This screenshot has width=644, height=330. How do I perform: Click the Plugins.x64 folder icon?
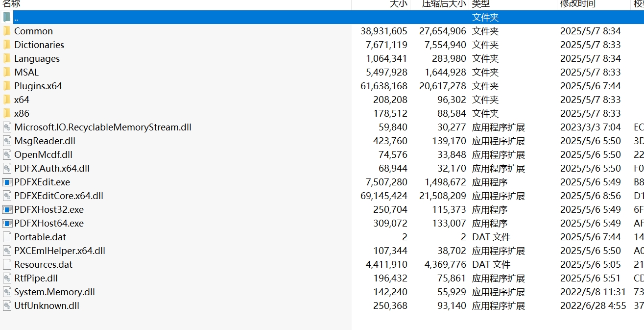[x=6, y=86]
